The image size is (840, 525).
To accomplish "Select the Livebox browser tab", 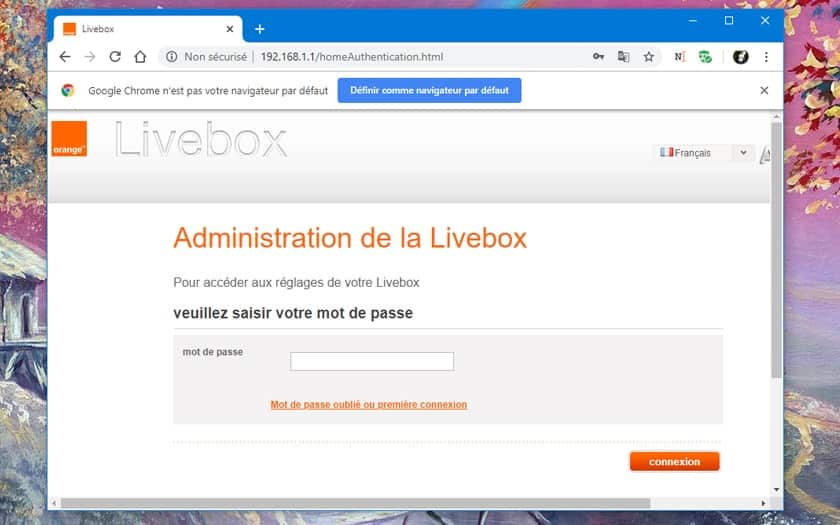I will [147, 29].
